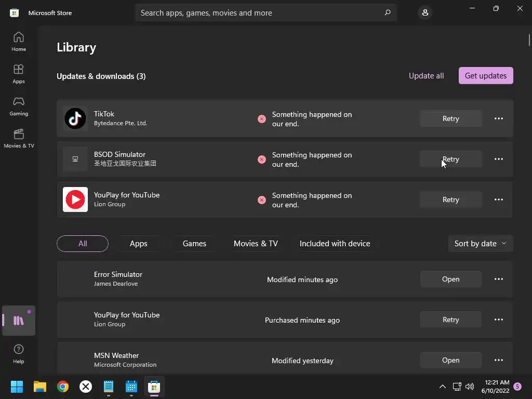Click Purchased minutes ago status text
Image resolution: width=532 pixels, height=399 pixels.
pyautogui.click(x=302, y=320)
